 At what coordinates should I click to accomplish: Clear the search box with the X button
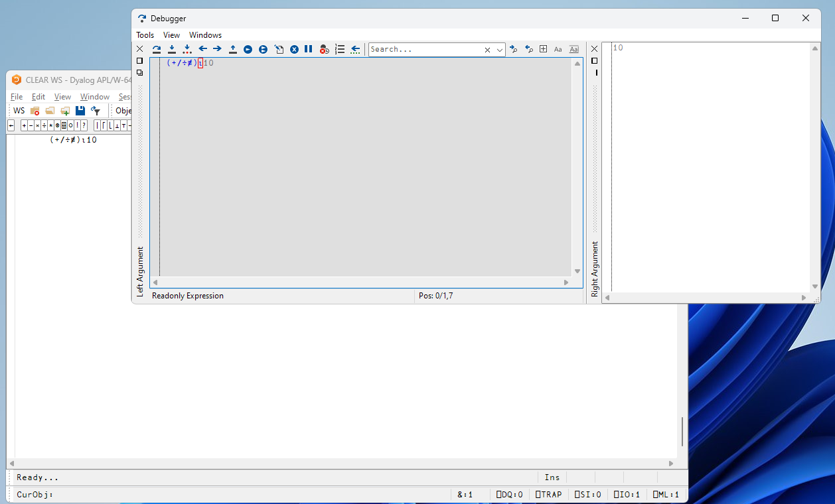[x=487, y=50]
